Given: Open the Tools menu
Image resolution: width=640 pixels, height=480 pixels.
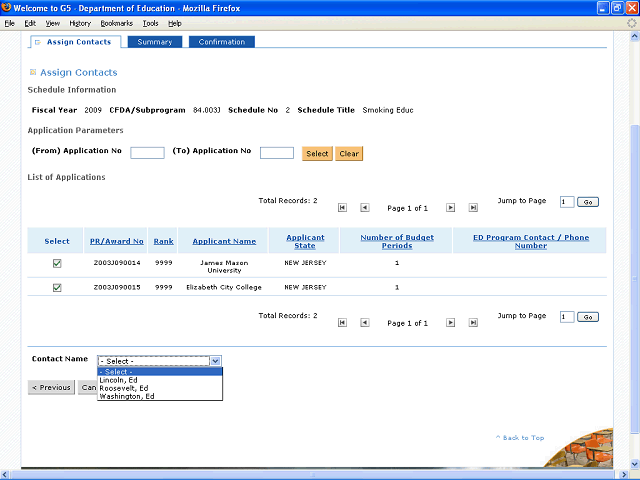Looking at the screenshot, I should tap(151, 23).
